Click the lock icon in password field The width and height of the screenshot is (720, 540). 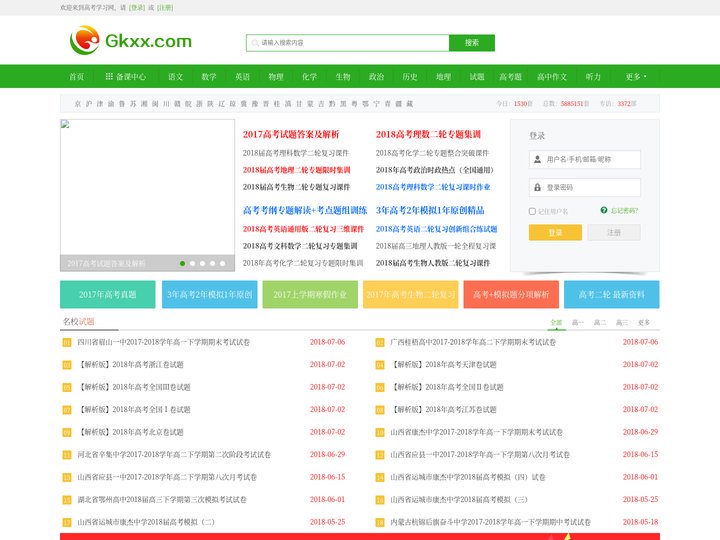click(x=537, y=187)
